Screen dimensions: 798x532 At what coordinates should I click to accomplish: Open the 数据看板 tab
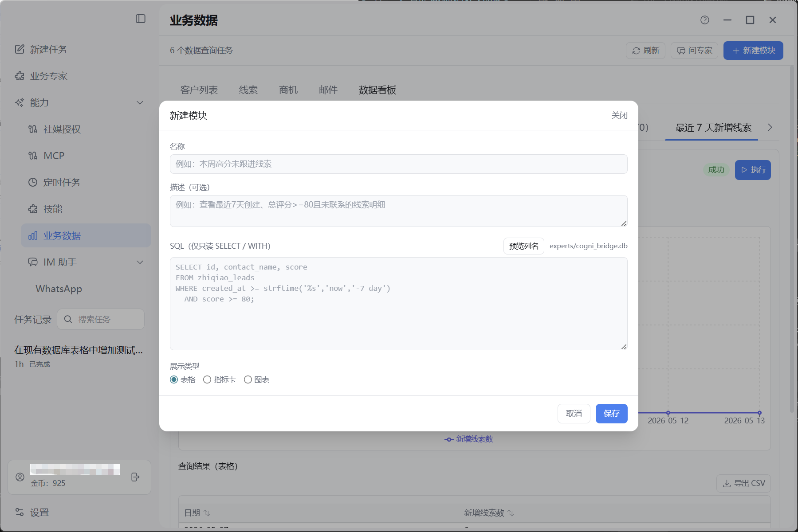pyautogui.click(x=377, y=90)
